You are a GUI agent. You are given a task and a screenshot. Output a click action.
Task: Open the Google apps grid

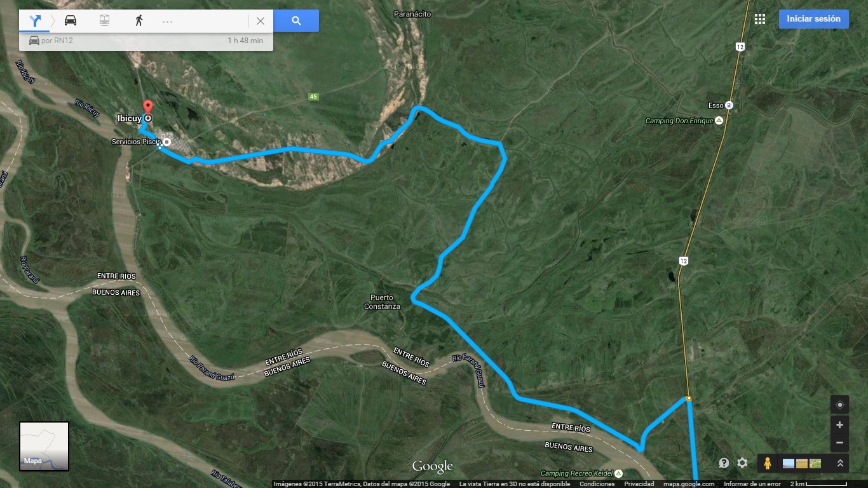click(760, 19)
